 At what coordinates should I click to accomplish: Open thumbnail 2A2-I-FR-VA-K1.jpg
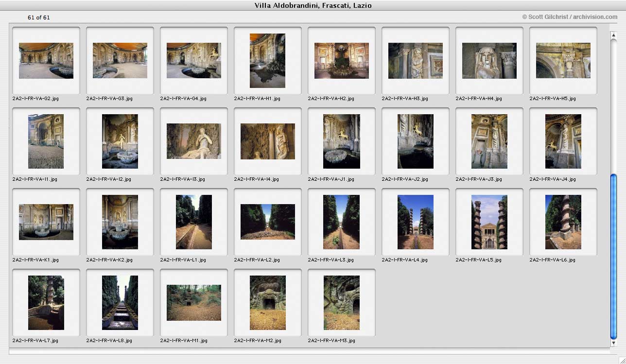pyautogui.click(x=46, y=222)
